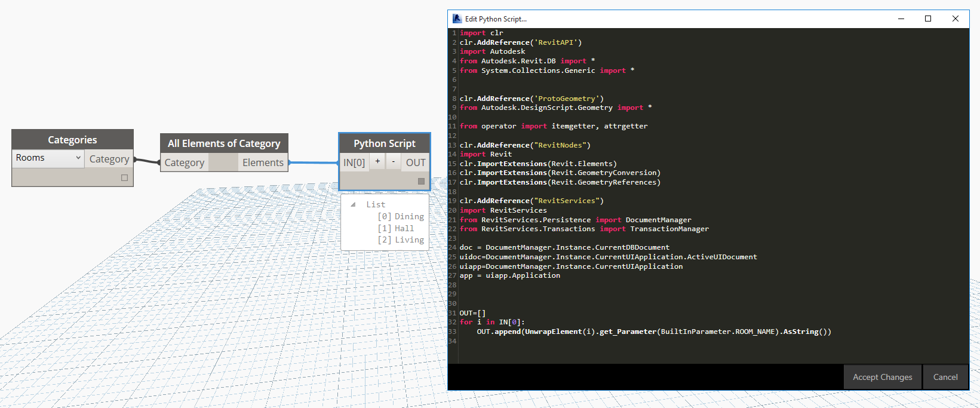
Task: Click the Elements output port
Action: tap(263, 162)
